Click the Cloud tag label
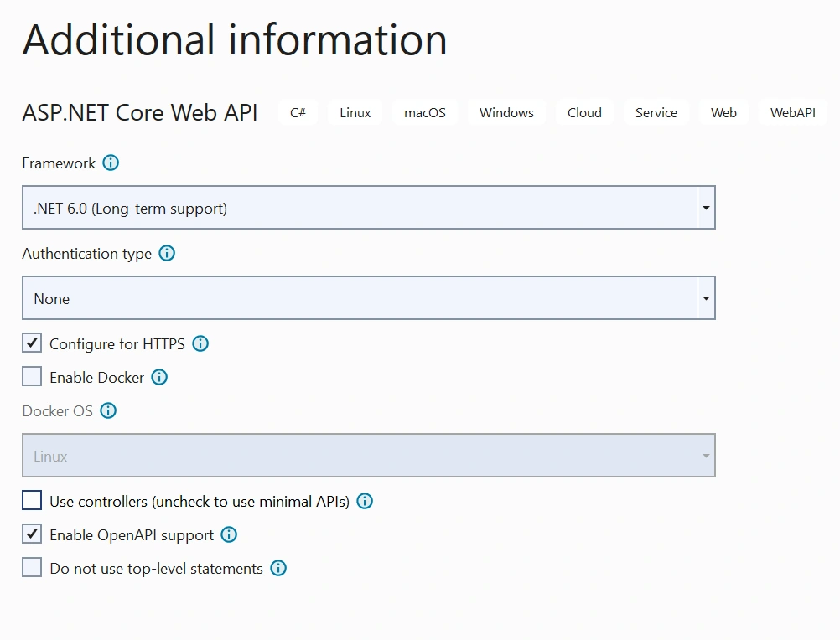 click(x=584, y=112)
